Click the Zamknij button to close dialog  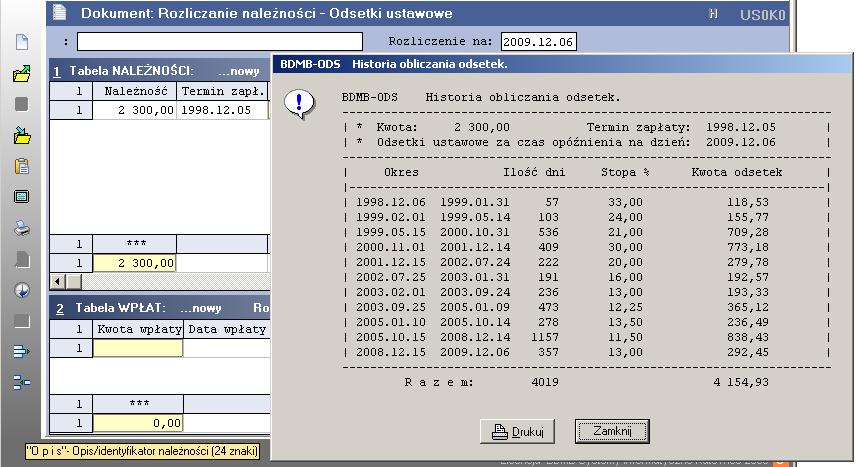[x=612, y=431]
